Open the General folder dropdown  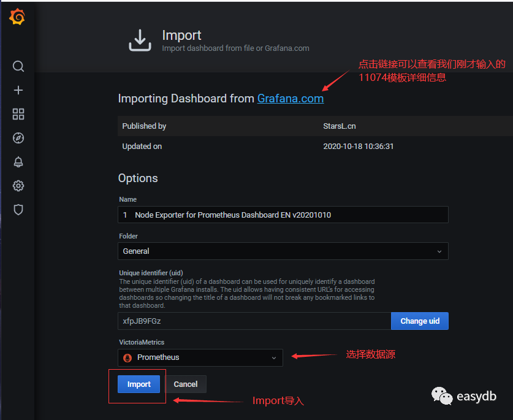[x=283, y=251]
